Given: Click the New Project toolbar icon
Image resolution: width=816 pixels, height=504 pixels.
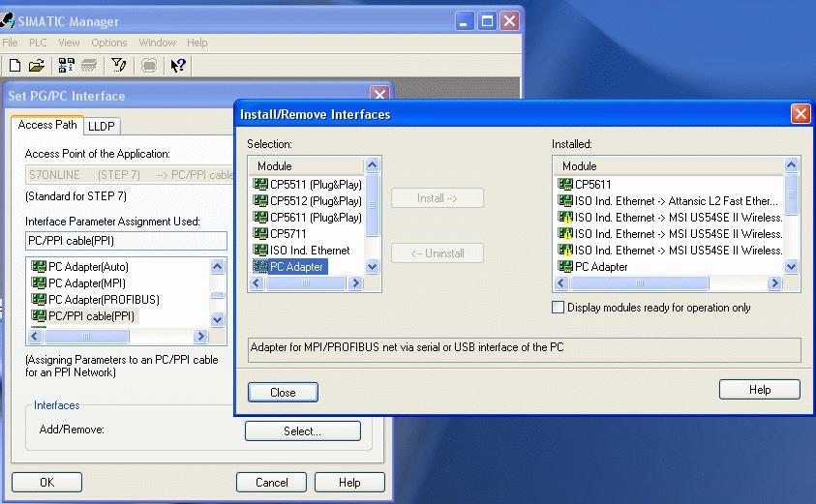Looking at the screenshot, I should (x=15, y=65).
